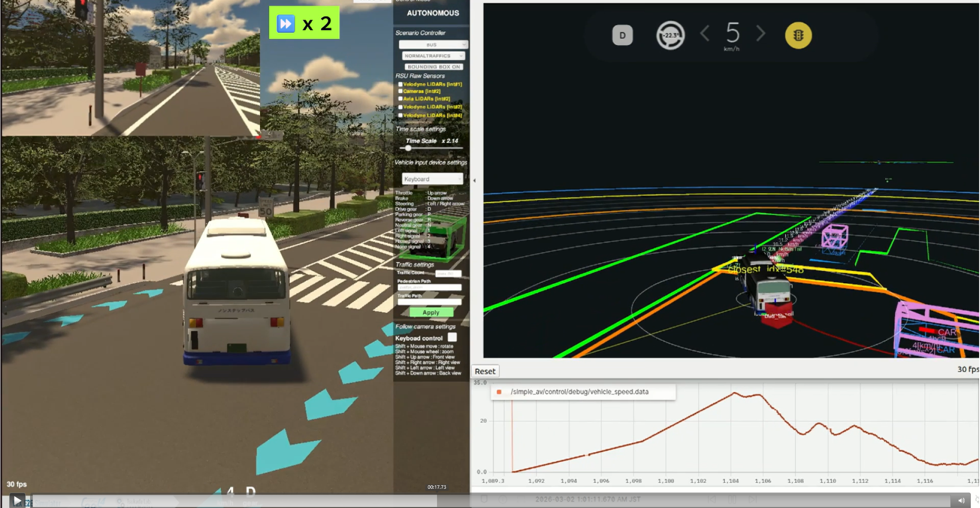Click the 'Shift + Up arrow : Front view' hint
Image resolution: width=980 pixels, height=508 pixels.
[x=425, y=357]
